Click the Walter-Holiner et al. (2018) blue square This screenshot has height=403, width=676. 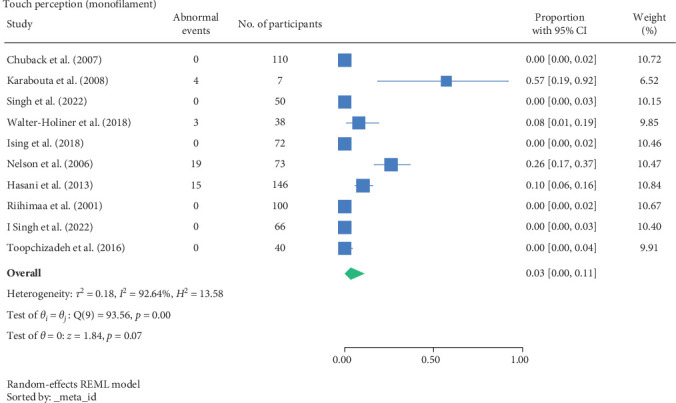pos(359,123)
